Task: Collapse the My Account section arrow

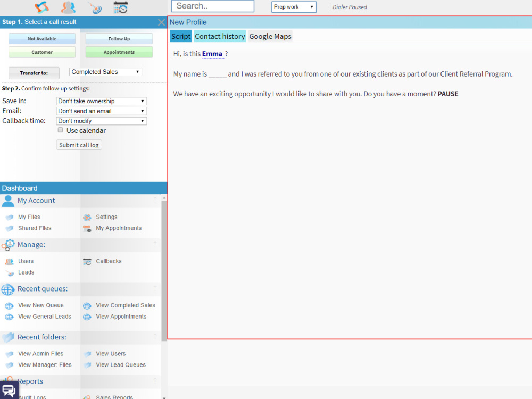Action: (155, 200)
